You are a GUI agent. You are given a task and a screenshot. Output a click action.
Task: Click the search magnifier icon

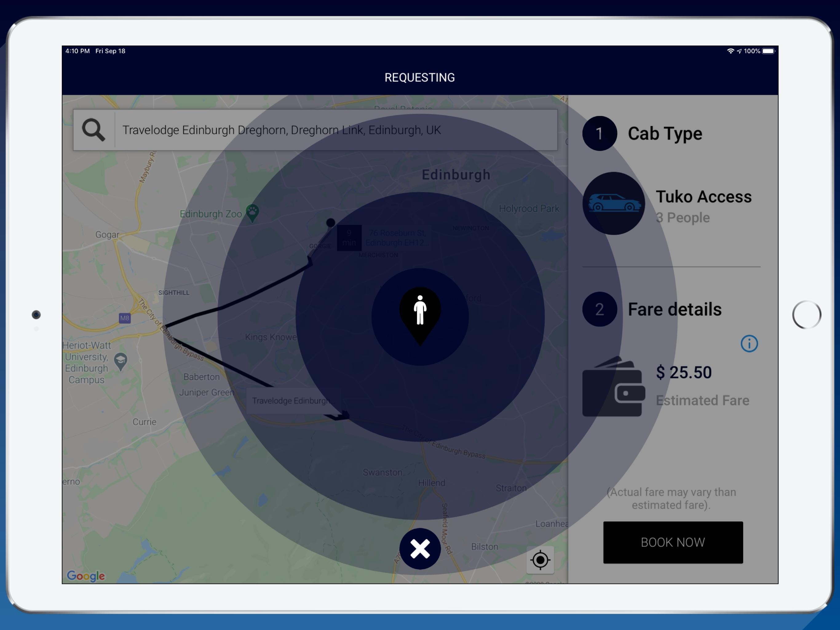pyautogui.click(x=93, y=130)
